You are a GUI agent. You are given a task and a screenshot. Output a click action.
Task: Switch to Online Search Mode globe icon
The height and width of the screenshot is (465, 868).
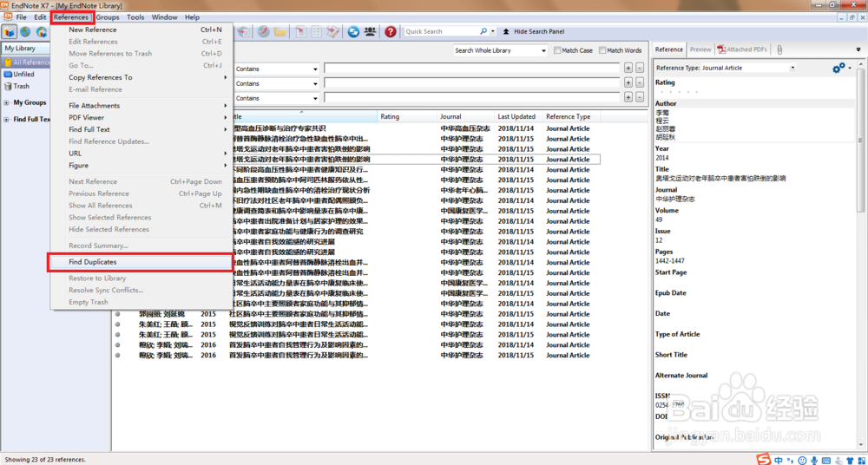(25, 31)
